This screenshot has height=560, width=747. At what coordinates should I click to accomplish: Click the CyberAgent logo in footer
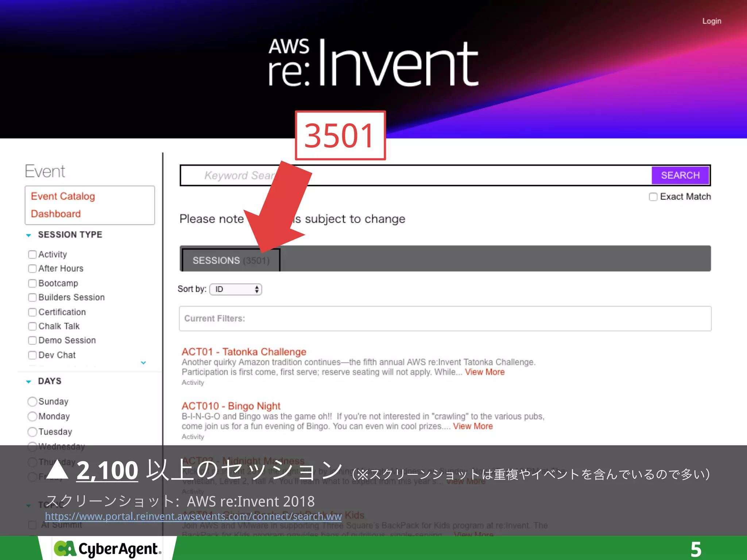pyautogui.click(x=107, y=549)
